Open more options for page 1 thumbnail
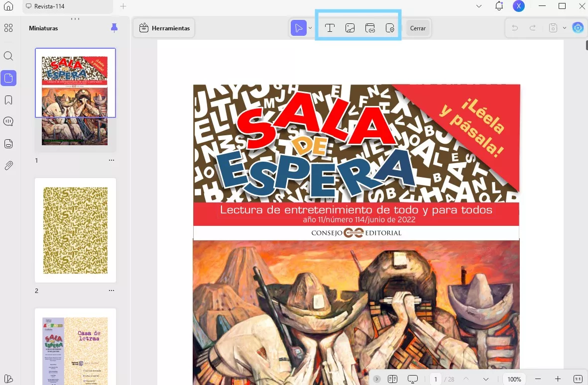Image resolution: width=588 pixels, height=385 pixels. click(x=112, y=160)
